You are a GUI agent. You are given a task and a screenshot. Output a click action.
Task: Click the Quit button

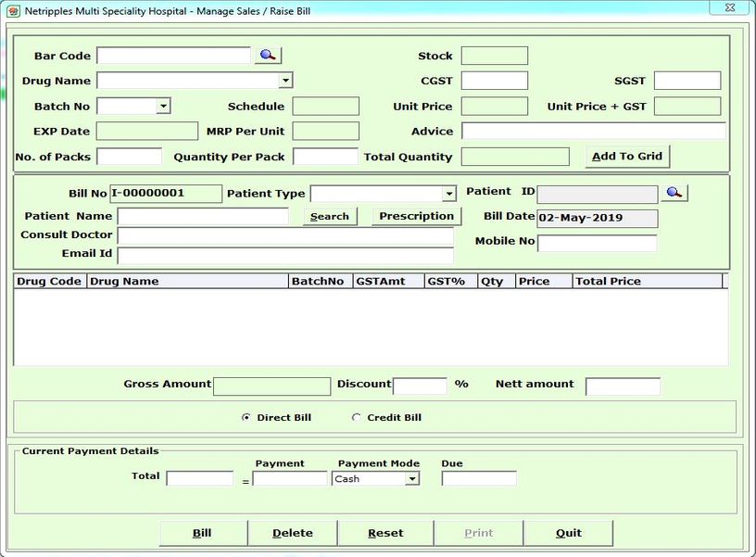(x=569, y=533)
